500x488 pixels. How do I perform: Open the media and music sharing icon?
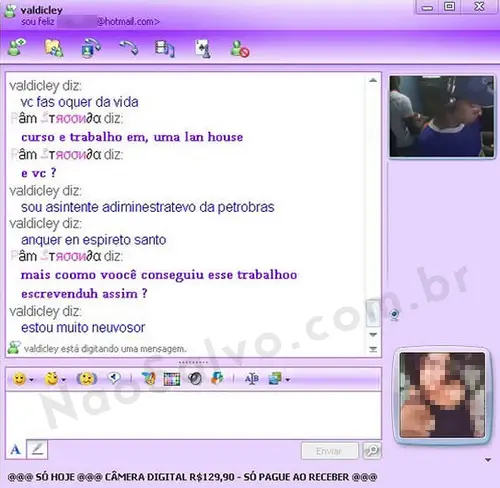(x=165, y=49)
